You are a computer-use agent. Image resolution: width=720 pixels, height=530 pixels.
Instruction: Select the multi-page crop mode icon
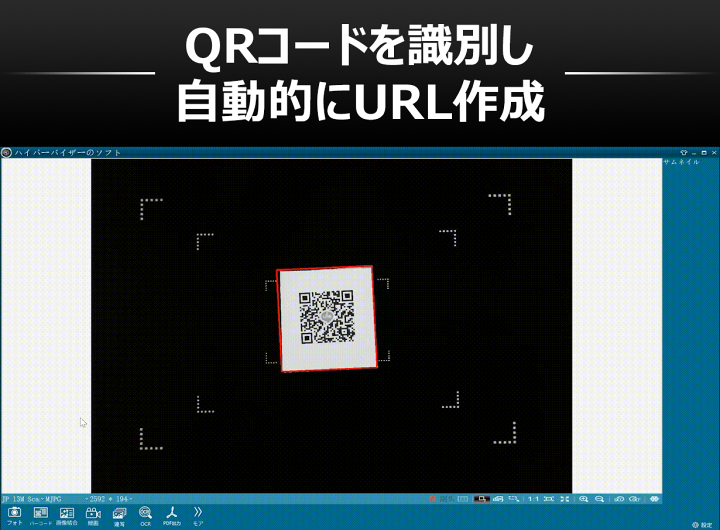(498, 499)
